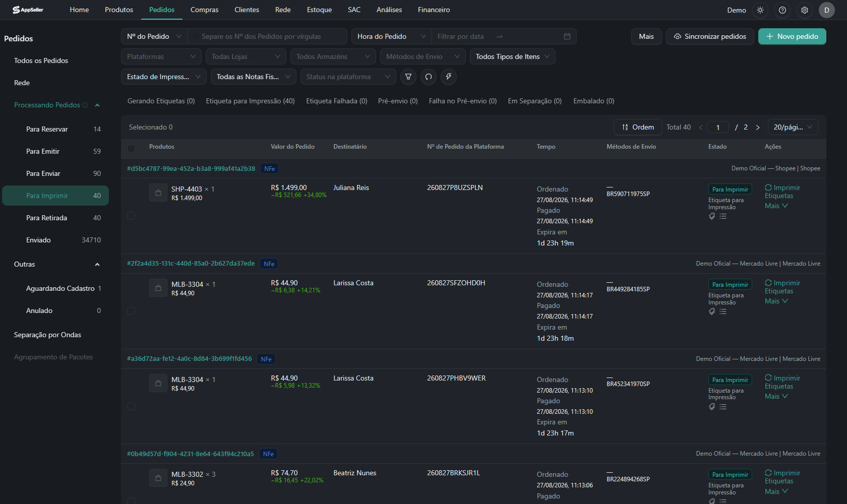This screenshot has height=504, width=847.
Task: Select Para Enviar in the sidebar
Action: coord(55,173)
